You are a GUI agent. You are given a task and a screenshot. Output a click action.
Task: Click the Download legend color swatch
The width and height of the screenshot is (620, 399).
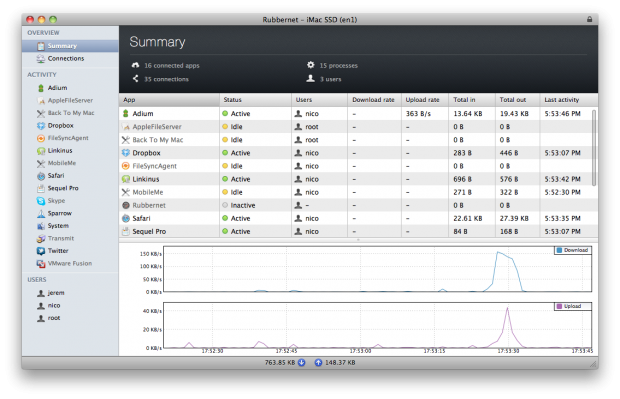pyautogui.click(x=559, y=250)
